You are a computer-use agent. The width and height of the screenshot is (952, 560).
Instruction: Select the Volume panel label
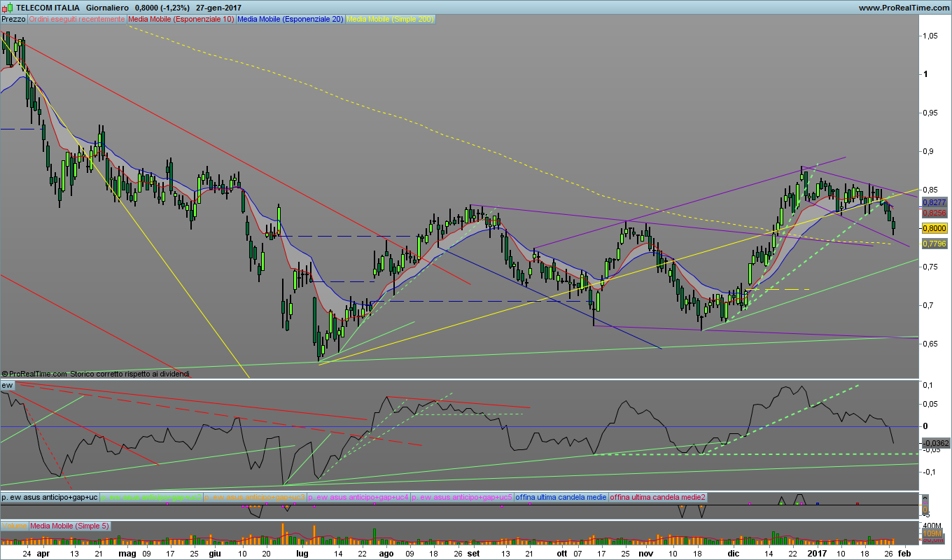tap(14, 526)
